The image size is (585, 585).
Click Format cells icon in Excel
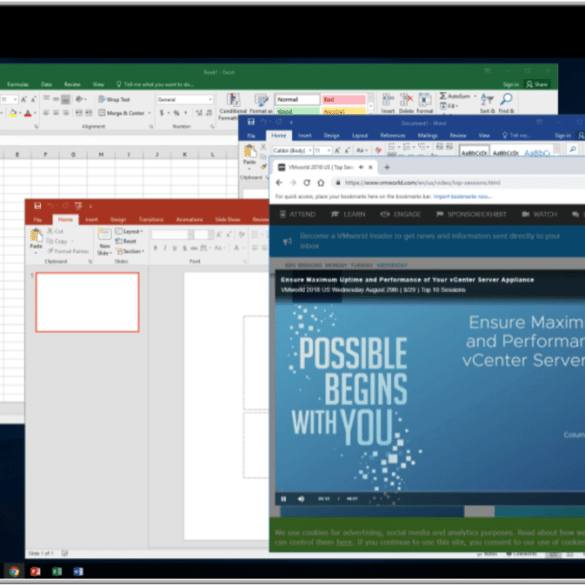[424, 99]
